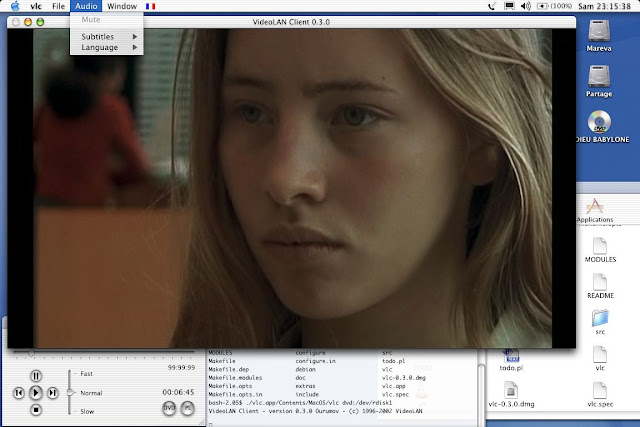640x427 pixels.
Task: Click the round play button
Action: pyautogui.click(x=36, y=393)
